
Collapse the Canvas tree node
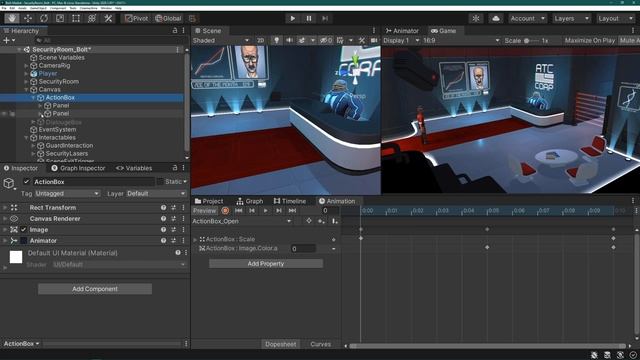(x=27, y=89)
